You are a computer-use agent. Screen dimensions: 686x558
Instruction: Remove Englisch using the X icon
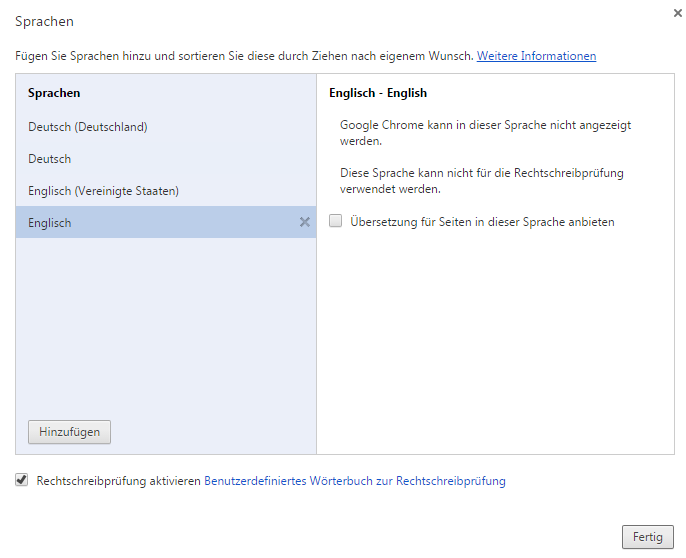[x=305, y=222]
